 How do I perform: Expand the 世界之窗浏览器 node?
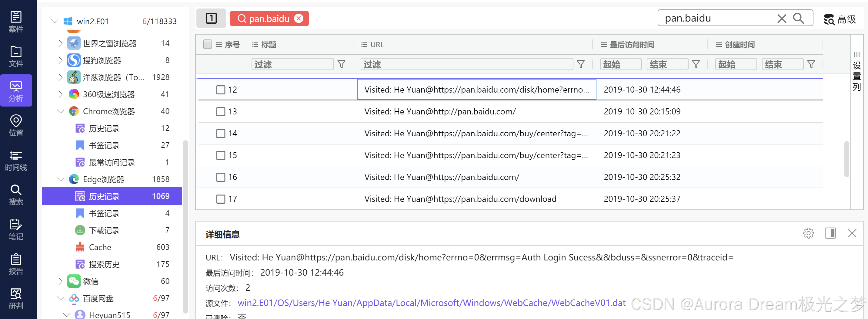pos(60,43)
